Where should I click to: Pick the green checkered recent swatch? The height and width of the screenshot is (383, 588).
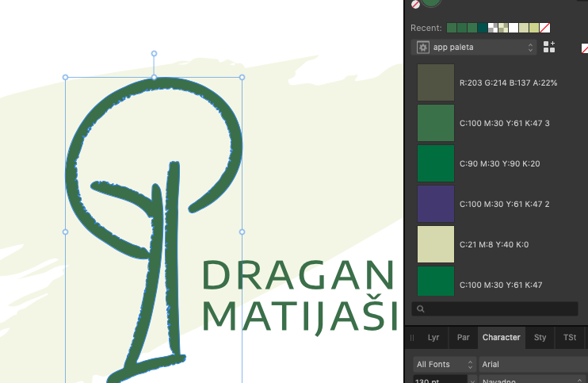[x=503, y=28]
